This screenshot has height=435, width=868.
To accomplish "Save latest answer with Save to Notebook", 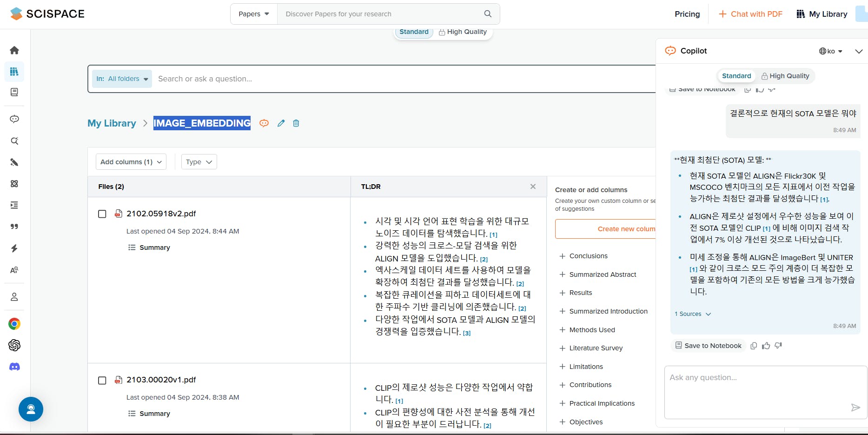I will pos(708,346).
